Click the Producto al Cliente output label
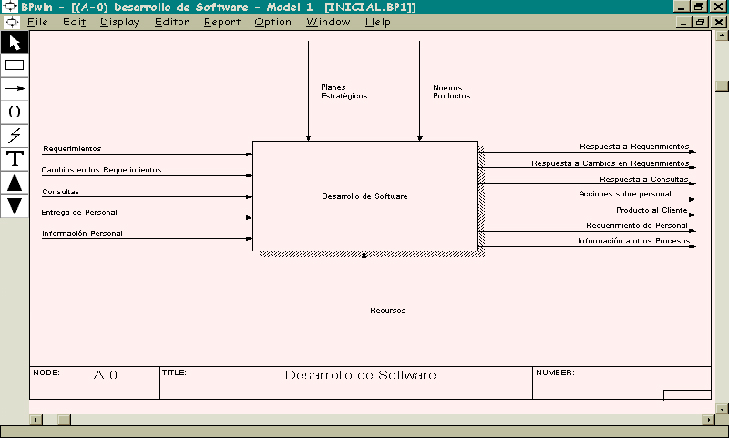The height and width of the screenshot is (439, 729). (651, 211)
